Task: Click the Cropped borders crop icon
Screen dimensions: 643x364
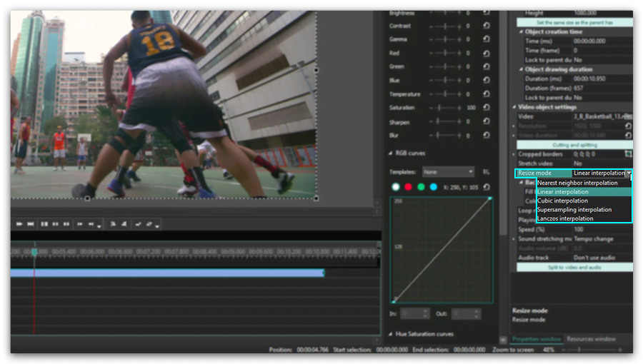Action: 628,154
